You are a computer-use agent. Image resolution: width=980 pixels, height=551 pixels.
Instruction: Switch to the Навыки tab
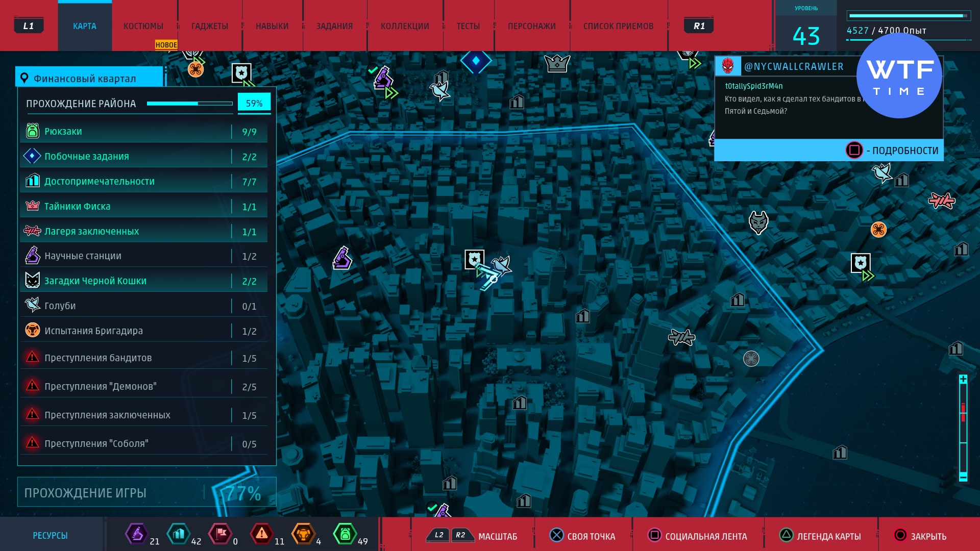pos(272,26)
